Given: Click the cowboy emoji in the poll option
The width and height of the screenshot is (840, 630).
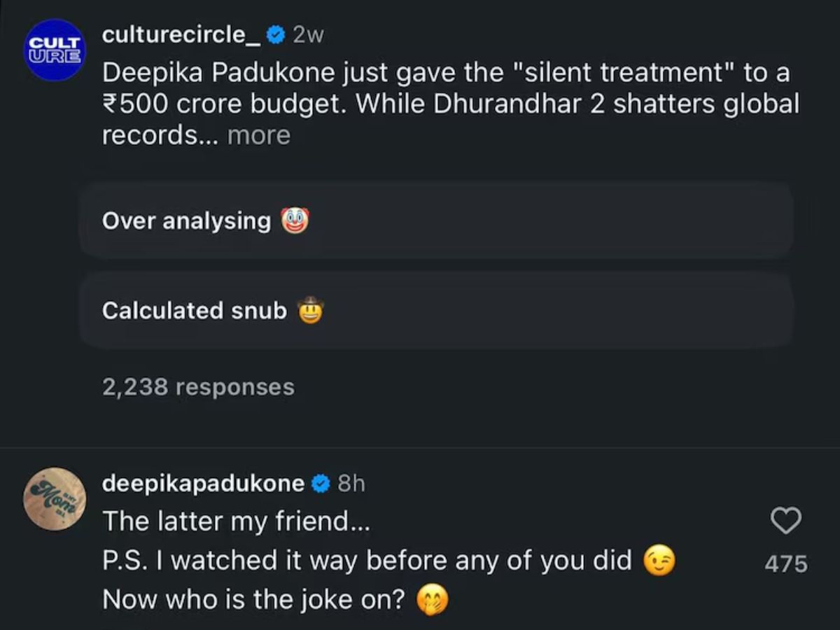Looking at the screenshot, I should point(310,310).
